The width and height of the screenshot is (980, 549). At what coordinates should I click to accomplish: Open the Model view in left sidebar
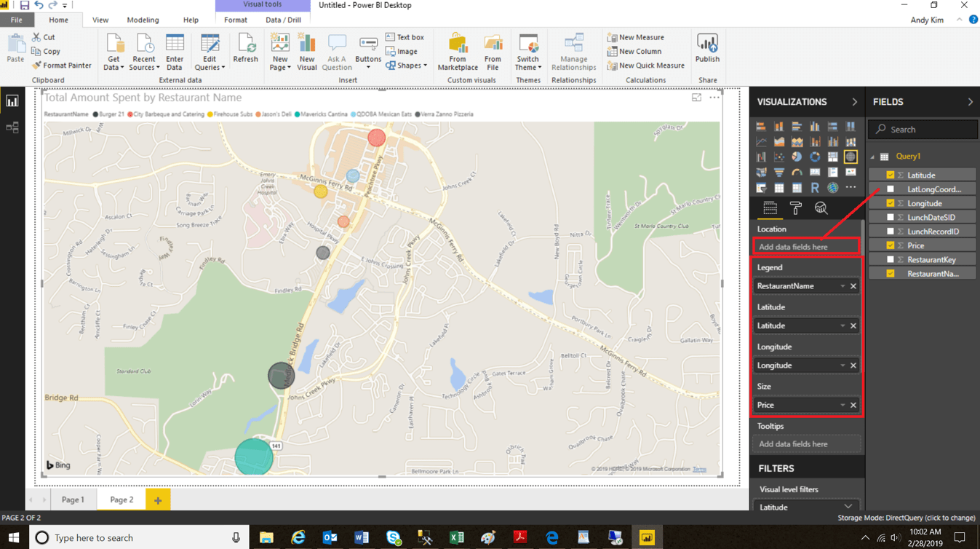pos(12,127)
